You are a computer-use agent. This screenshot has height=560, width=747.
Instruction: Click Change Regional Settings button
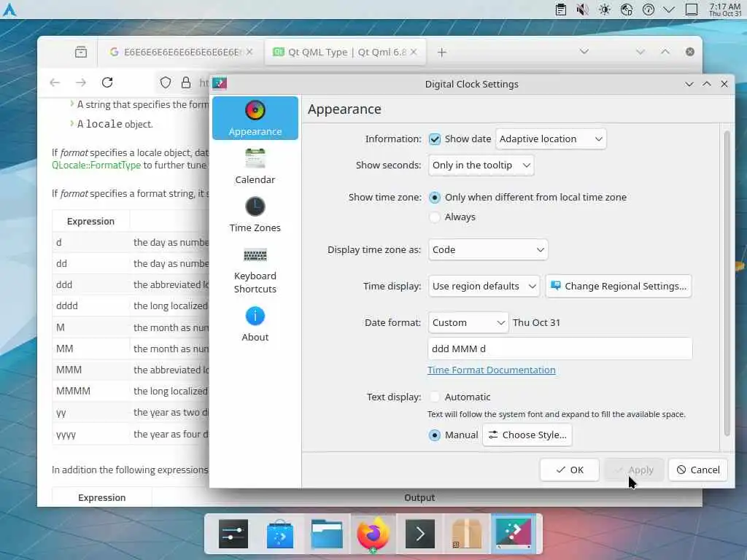tap(619, 286)
